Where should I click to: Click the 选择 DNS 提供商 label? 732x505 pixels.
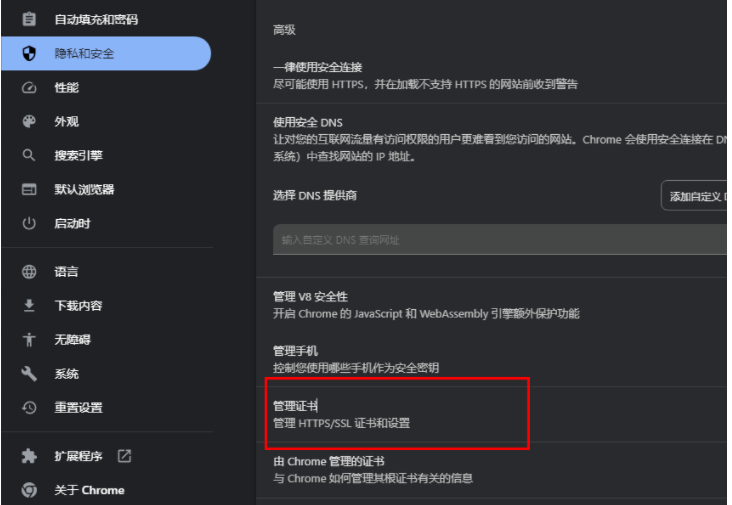pyautogui.click(x=315, y=195)
